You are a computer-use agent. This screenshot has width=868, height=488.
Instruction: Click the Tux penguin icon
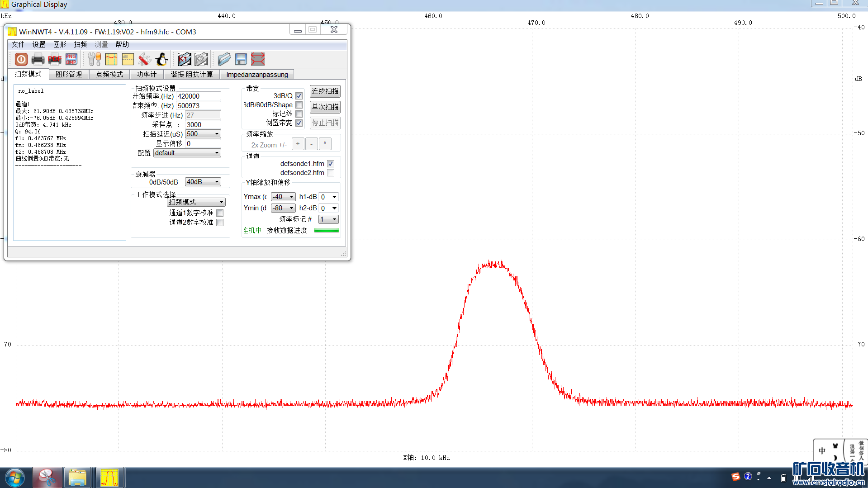click(161, 59)
